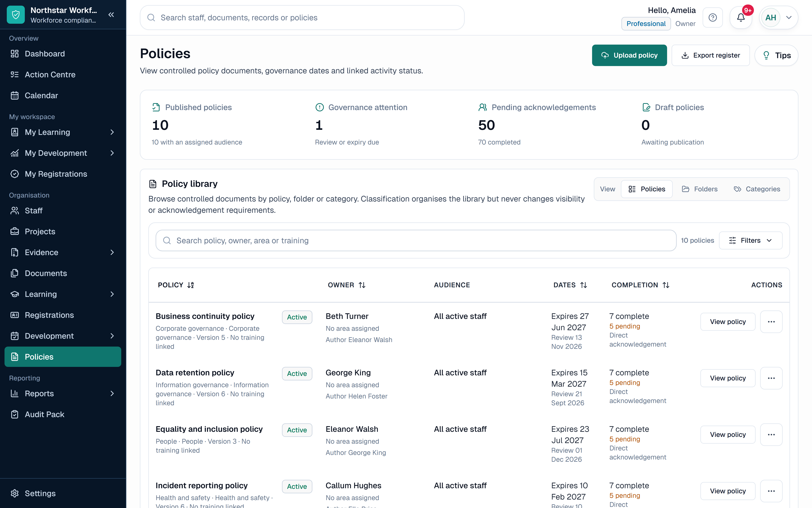
Task: Expand the My Learning menu chevron
Action: (x=112, y=132)
